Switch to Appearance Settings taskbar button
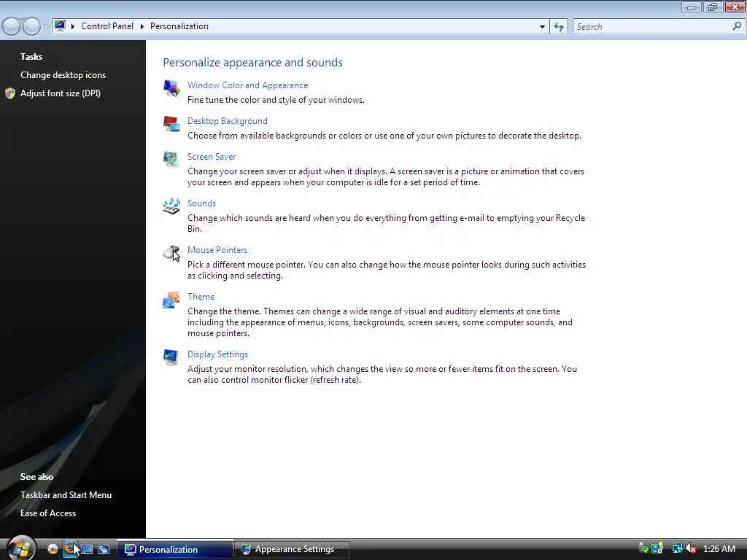Viewport: 747px width, 560px height. point(292,549)
